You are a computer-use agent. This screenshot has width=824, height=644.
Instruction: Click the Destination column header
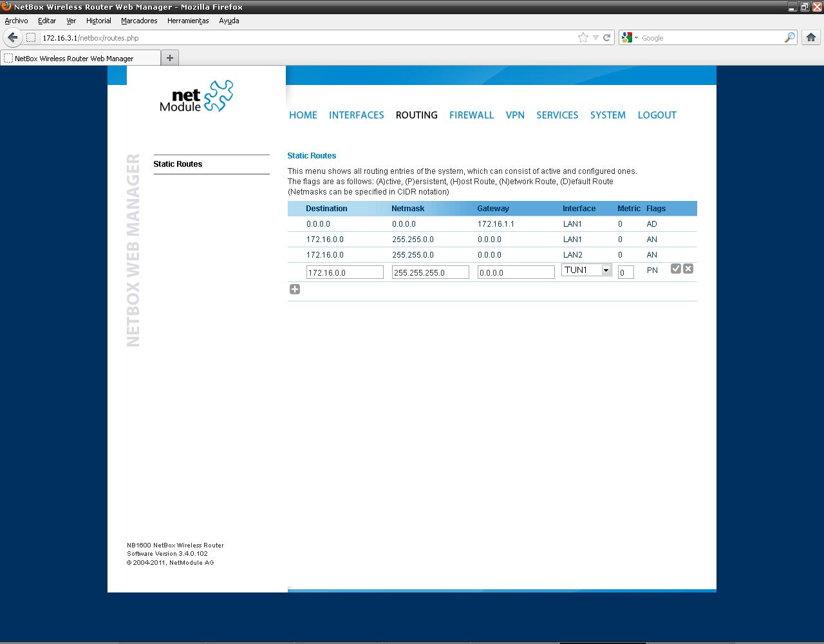pos(326,209)
